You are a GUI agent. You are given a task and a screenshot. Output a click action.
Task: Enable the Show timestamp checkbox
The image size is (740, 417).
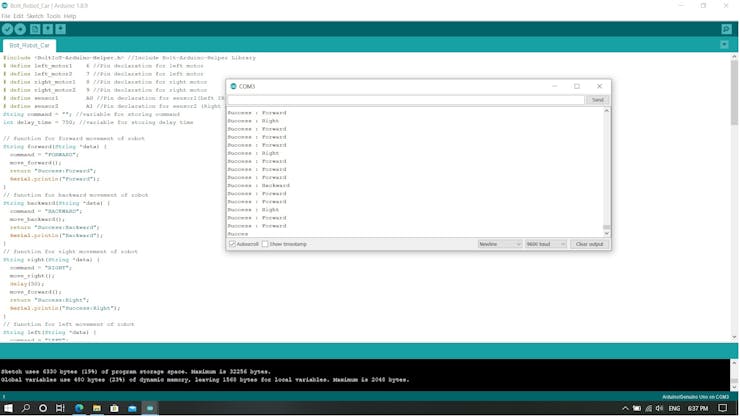(265, 244)
